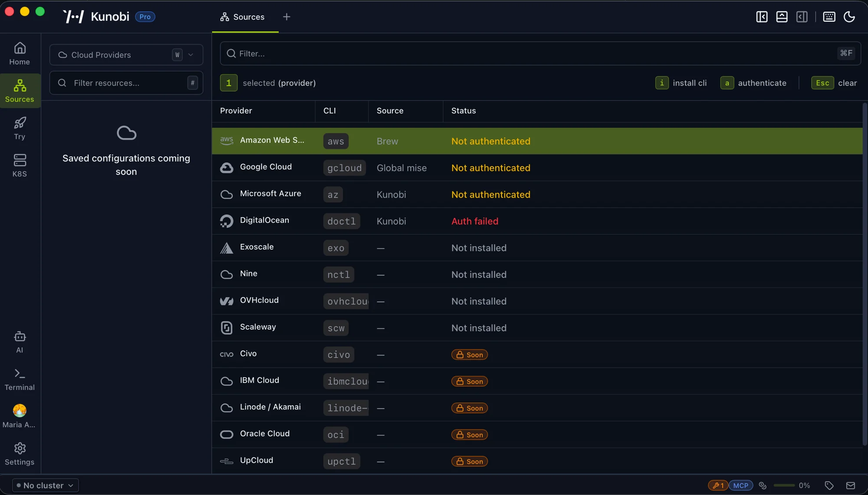The height and width of the screenshot is (495, 868).
Task: Click the Google Cloud logo icon
Action: [x=227, y=168]
